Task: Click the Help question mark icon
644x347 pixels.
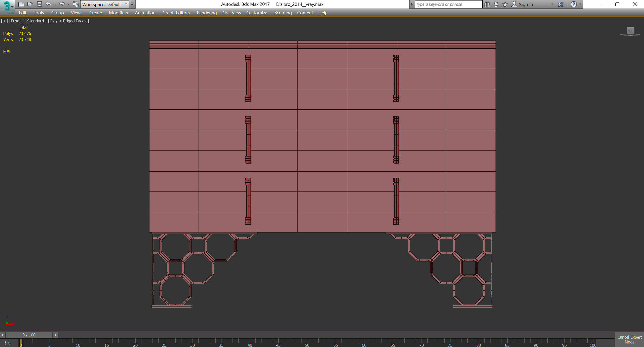Action: click(573, 4)
